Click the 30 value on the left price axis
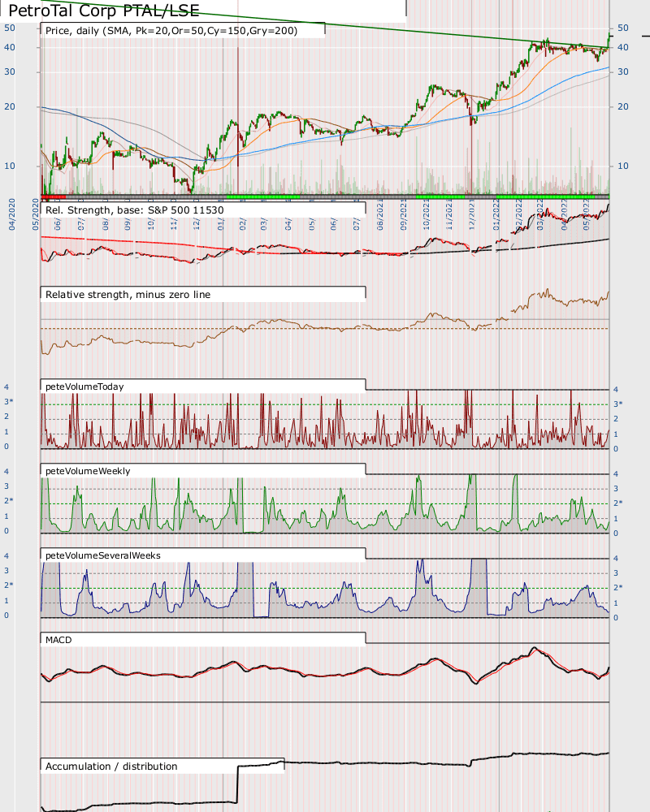 [9, 72]
